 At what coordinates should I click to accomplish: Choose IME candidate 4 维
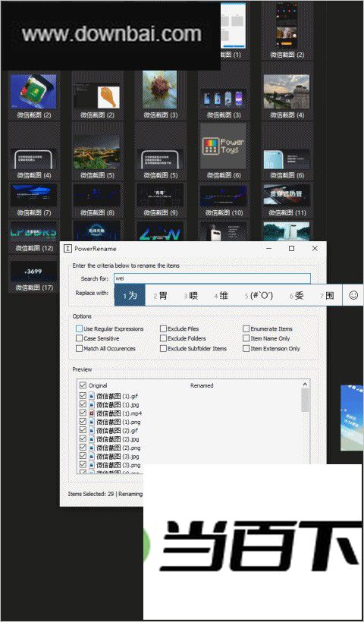[221, 296]
